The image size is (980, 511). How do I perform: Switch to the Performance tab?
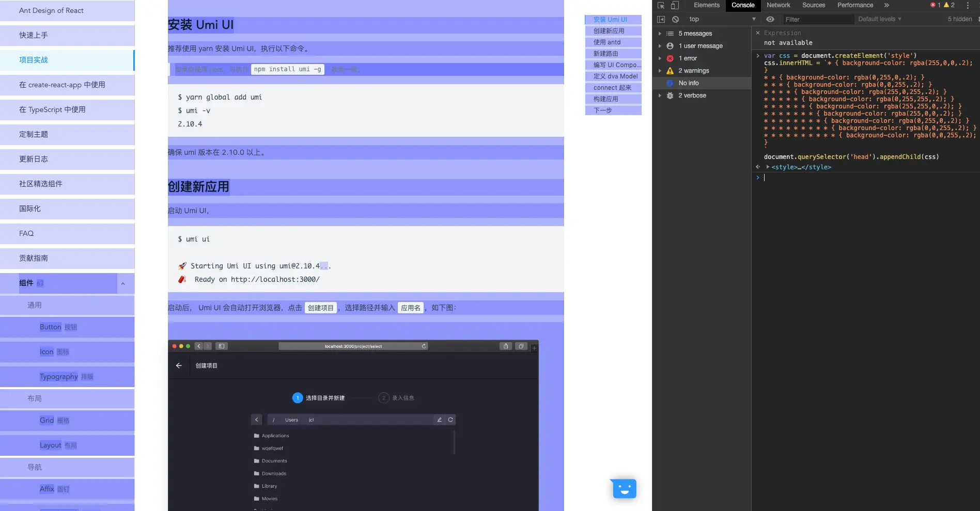point(855,5)
